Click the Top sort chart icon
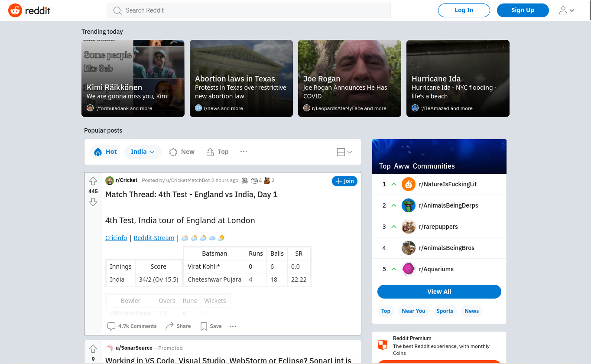The width and height of the screenshot is (591, 364). (x=210, y=152)
